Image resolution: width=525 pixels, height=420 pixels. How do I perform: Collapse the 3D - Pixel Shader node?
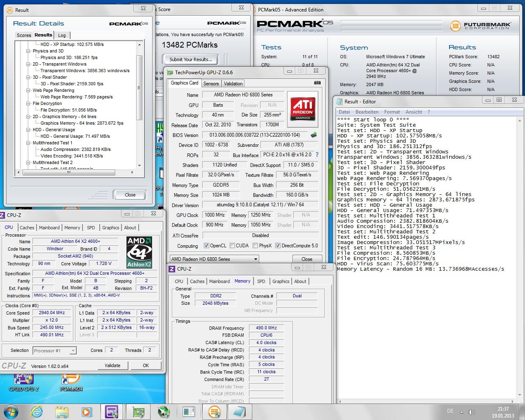28,77
